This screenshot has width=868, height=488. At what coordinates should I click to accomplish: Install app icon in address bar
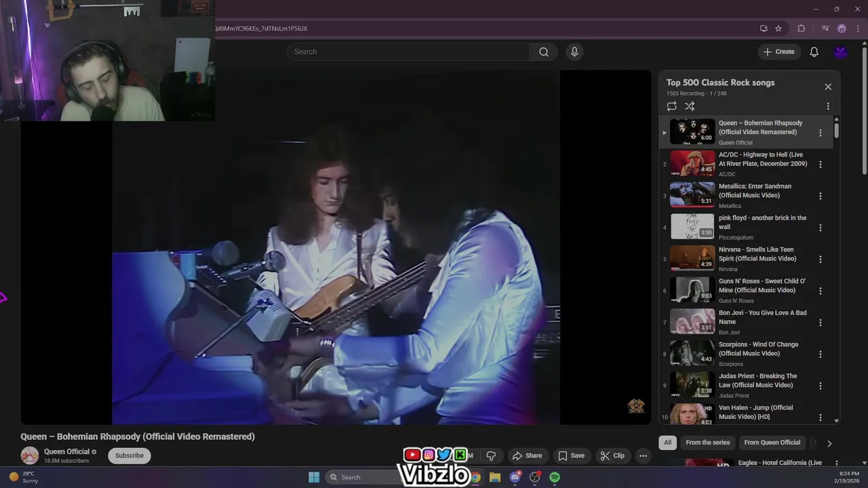[x=764, y=28]
